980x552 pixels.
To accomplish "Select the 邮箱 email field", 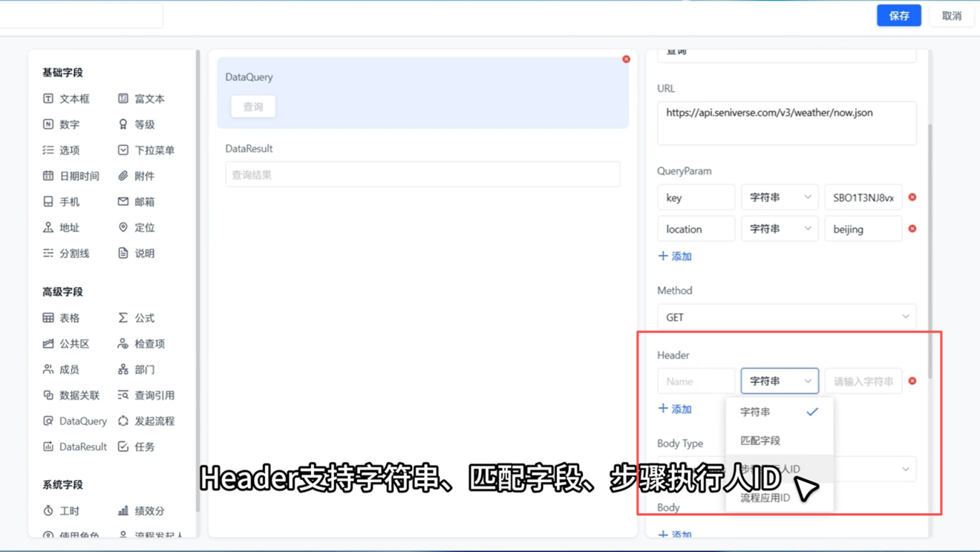I will point(136,202).
